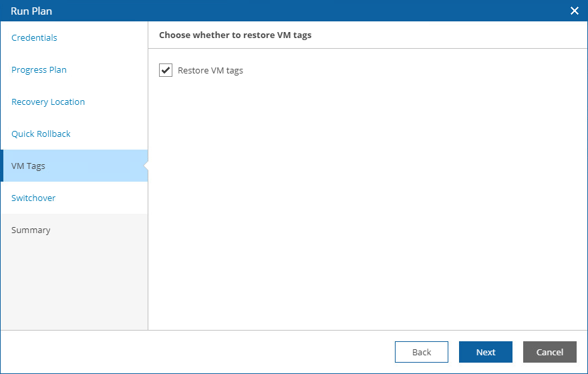
Task: Cancel the Run Plan wizard
Action: tap(550, 352)
